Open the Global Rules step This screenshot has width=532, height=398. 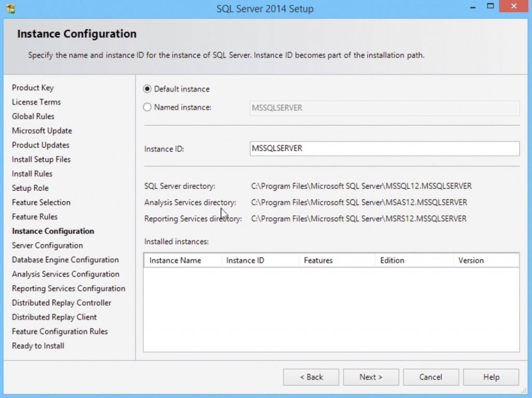[x=33, y=116]
